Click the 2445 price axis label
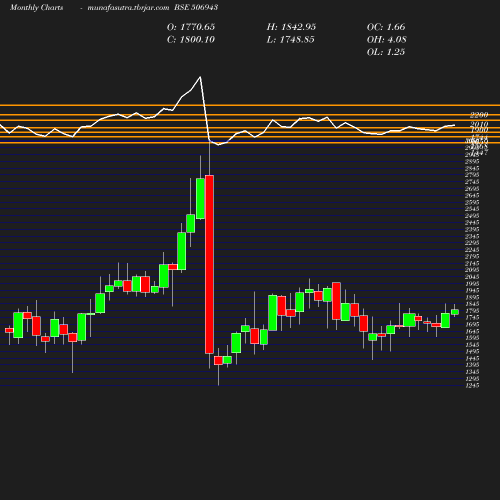Screen dimensions: 500x500 tap(472, 222)
